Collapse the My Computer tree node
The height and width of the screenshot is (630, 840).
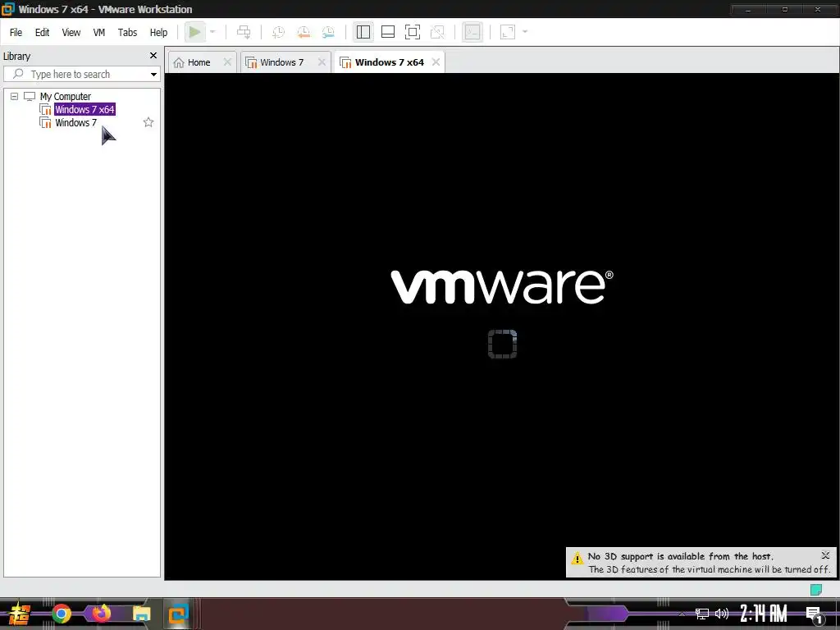coord(15,97)
